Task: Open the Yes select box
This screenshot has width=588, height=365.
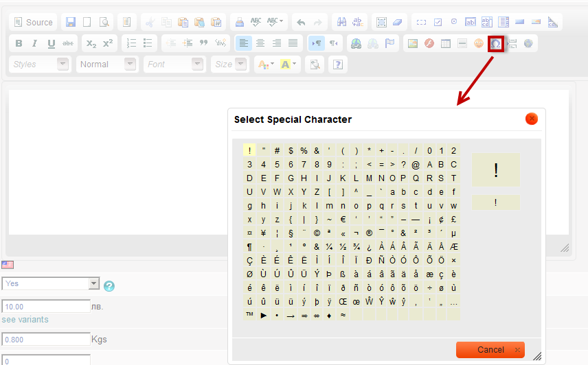Action: (x=51, y=283)
